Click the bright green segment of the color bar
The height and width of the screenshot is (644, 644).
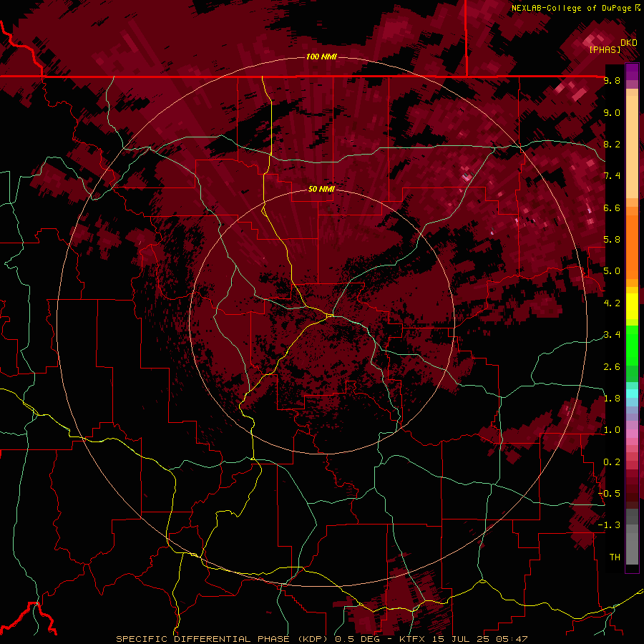point(632,345)
